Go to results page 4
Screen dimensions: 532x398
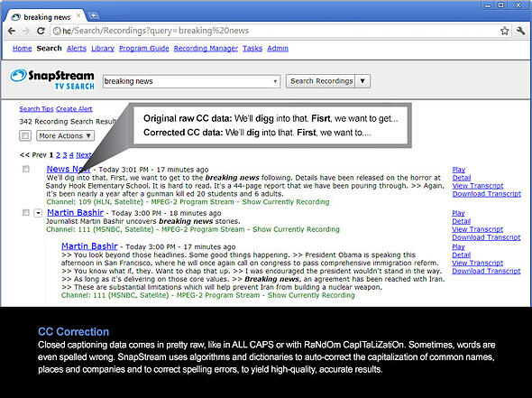point(71,155)
